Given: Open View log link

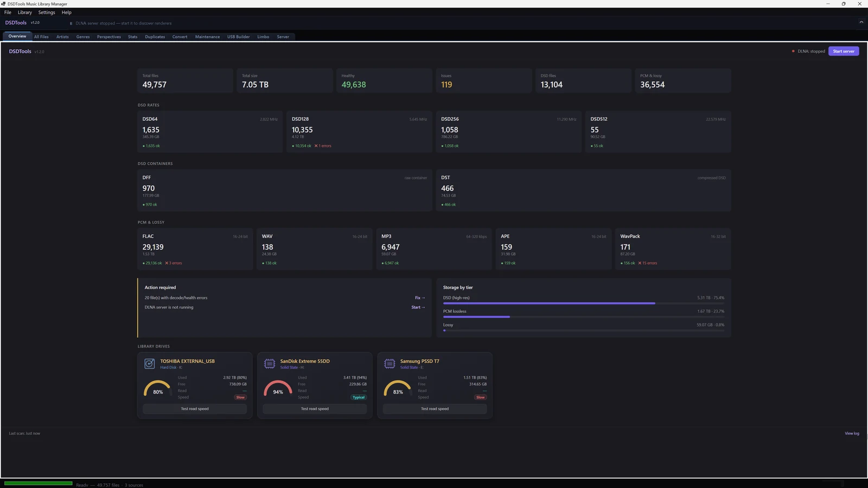Looking at the screenshot, I should [x=852, y=433].
